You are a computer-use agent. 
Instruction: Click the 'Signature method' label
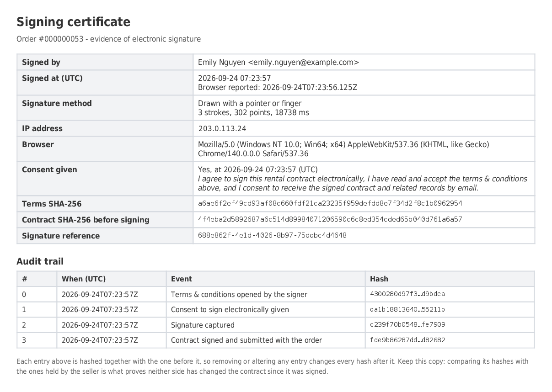57,103
